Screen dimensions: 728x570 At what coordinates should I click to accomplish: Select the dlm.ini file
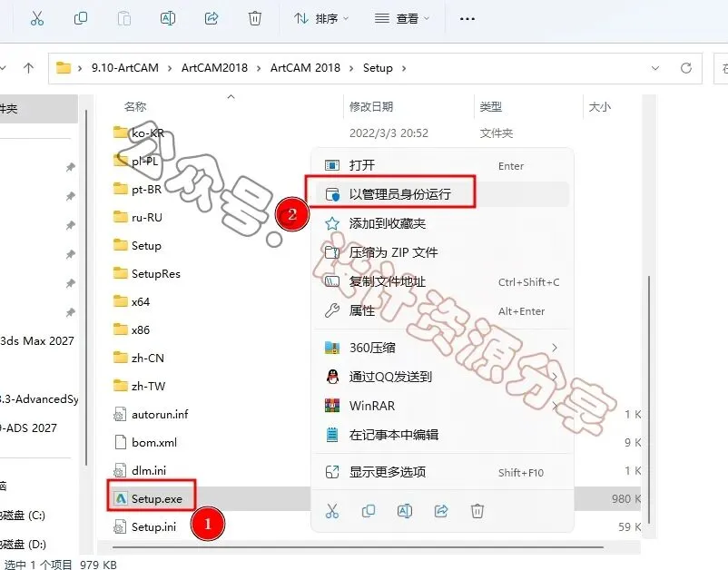click(x=149, y=471)
